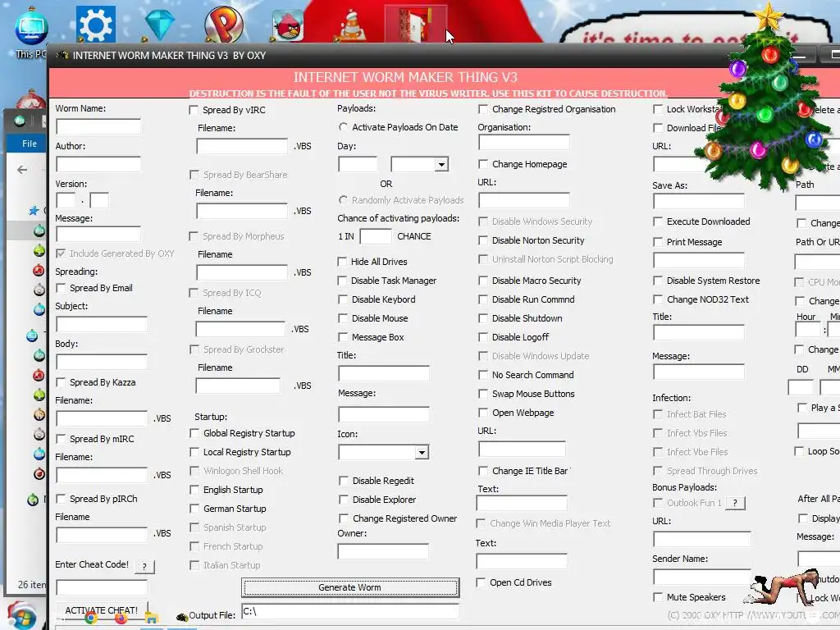Open the Icon dropdown under Message Box

(422, 453)
